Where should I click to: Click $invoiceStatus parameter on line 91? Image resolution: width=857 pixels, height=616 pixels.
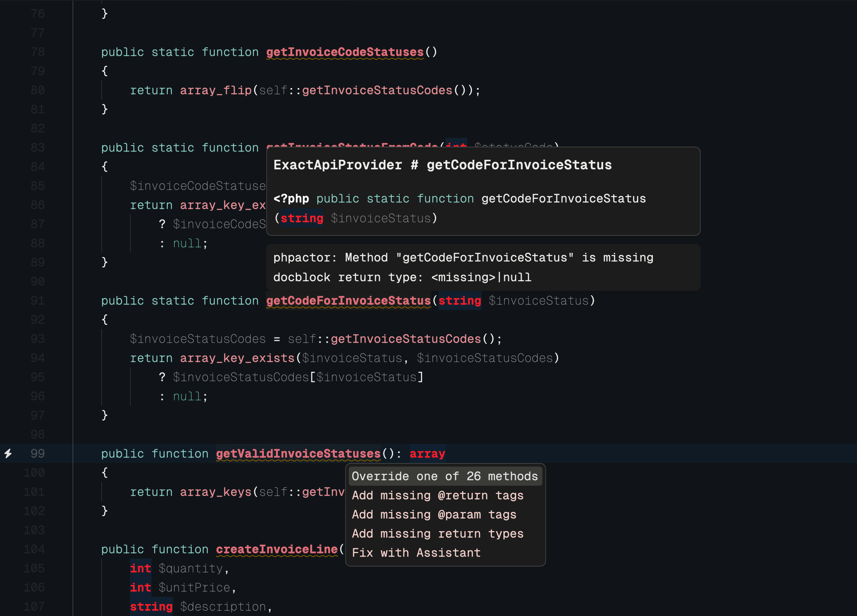point(539,301)
